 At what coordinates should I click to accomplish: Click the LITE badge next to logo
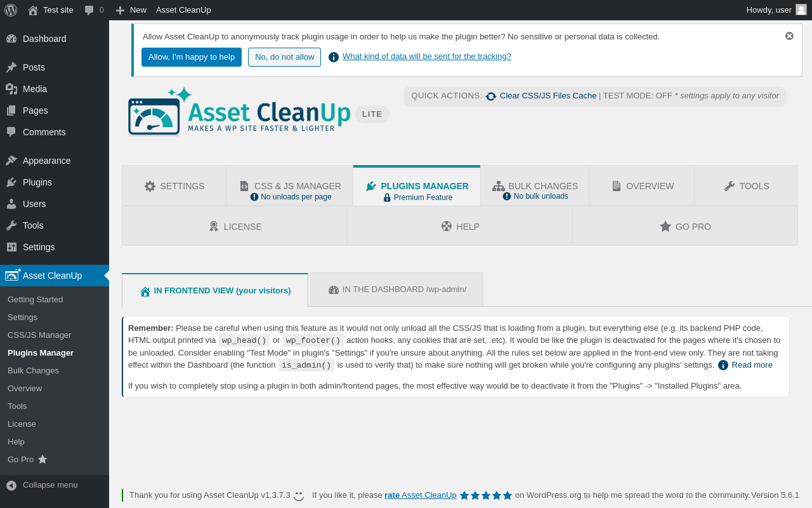coord(372,114)
